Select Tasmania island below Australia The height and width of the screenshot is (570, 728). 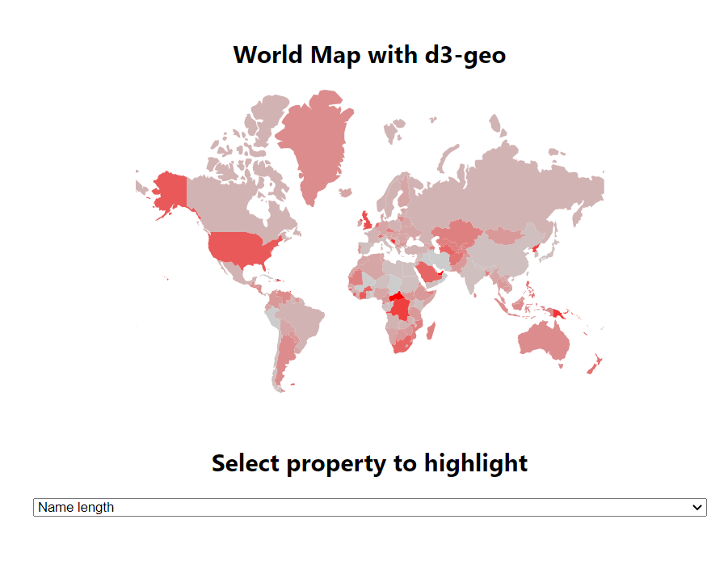point(561,366)
